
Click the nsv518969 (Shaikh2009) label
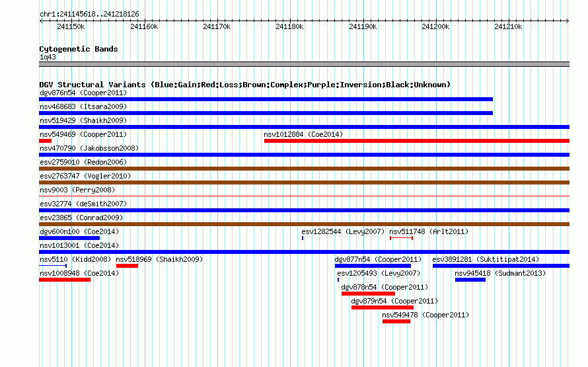[159, 259]
